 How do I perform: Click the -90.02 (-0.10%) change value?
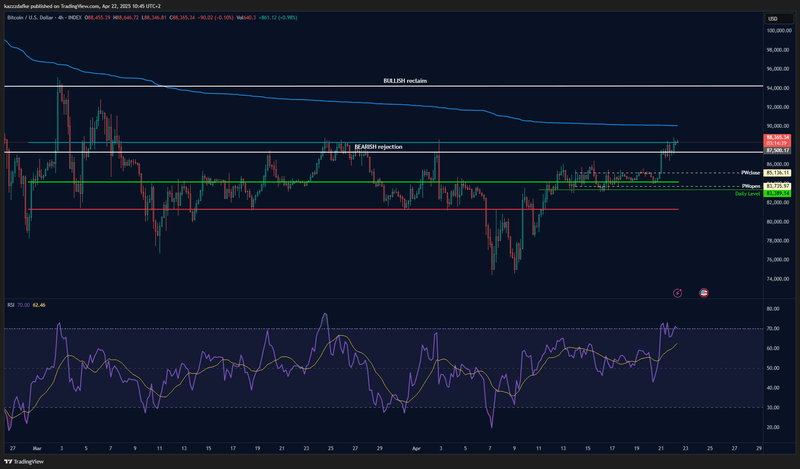click(x=216, y=17)
